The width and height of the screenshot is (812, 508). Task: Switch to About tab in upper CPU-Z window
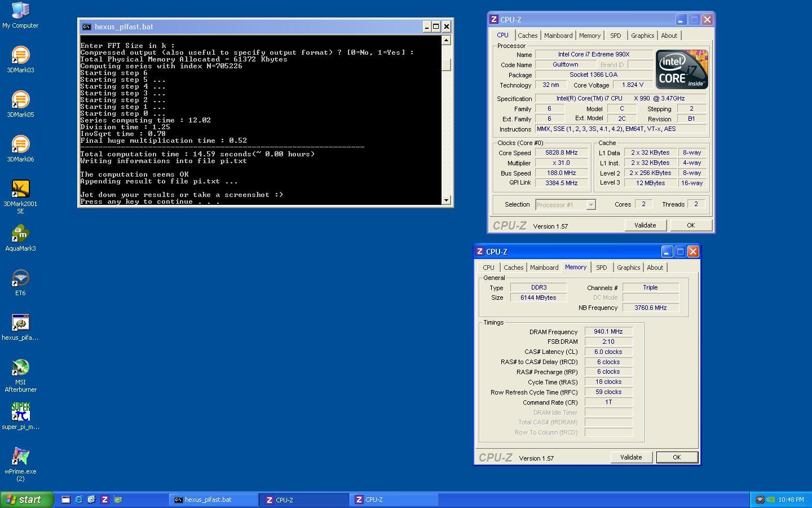[x=669, y=36]
